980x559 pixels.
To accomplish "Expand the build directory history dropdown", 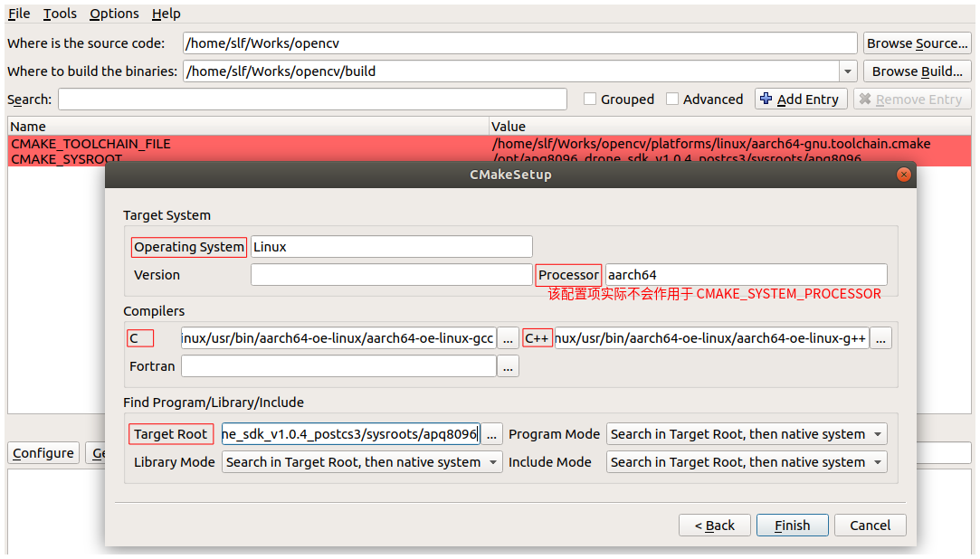I will pos(847,71).
